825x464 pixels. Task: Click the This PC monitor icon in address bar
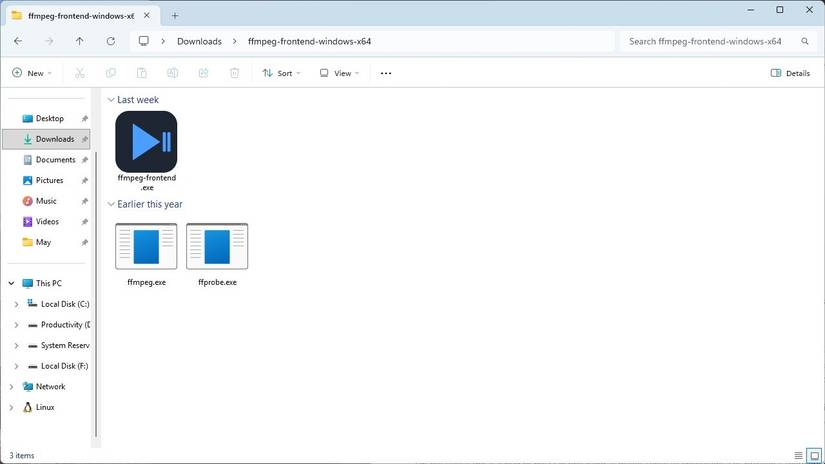click(144, 41)
